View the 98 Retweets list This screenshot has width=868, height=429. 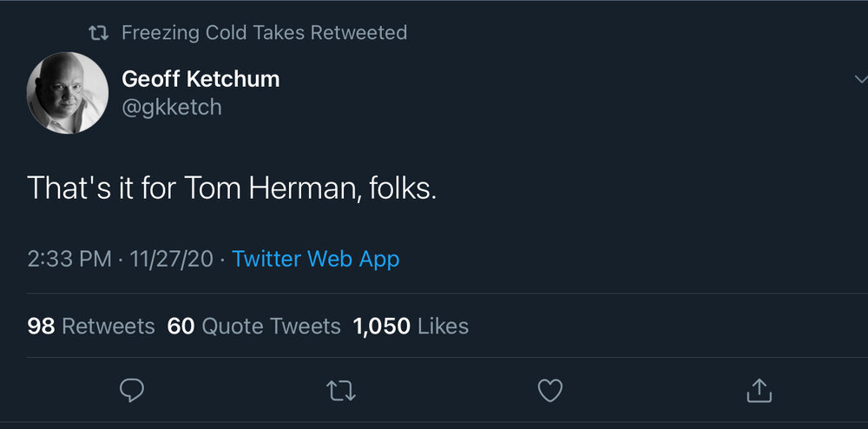(91, 327)
